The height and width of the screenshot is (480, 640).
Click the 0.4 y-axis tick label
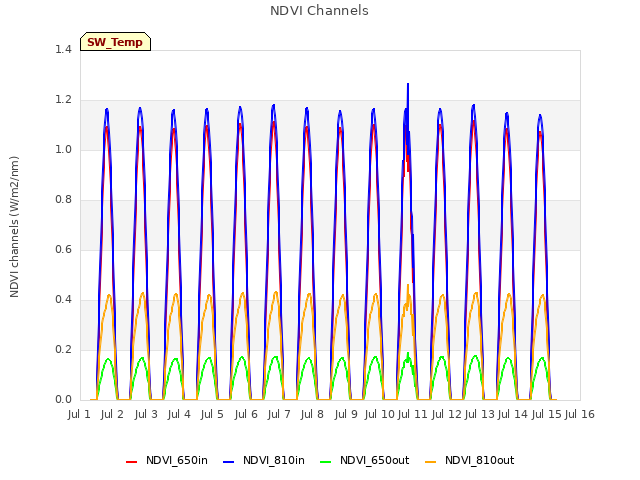point(63,300)
